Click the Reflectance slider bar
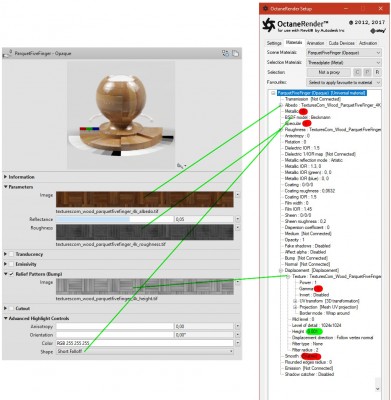The width and height of the screenshot is (391, 400). [115, 219]
